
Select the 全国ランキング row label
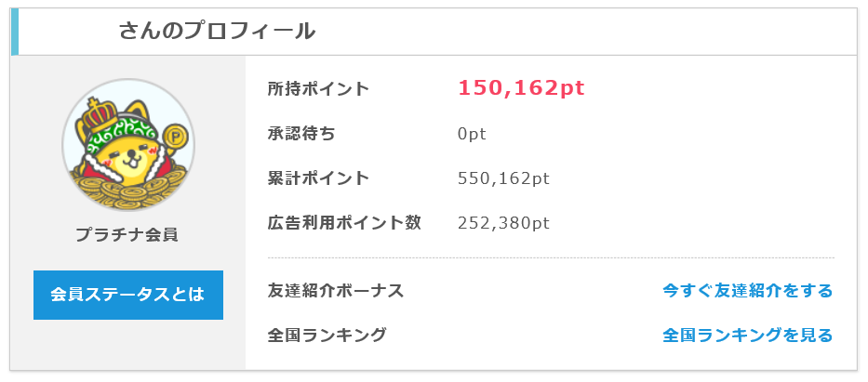pos(327,335)
